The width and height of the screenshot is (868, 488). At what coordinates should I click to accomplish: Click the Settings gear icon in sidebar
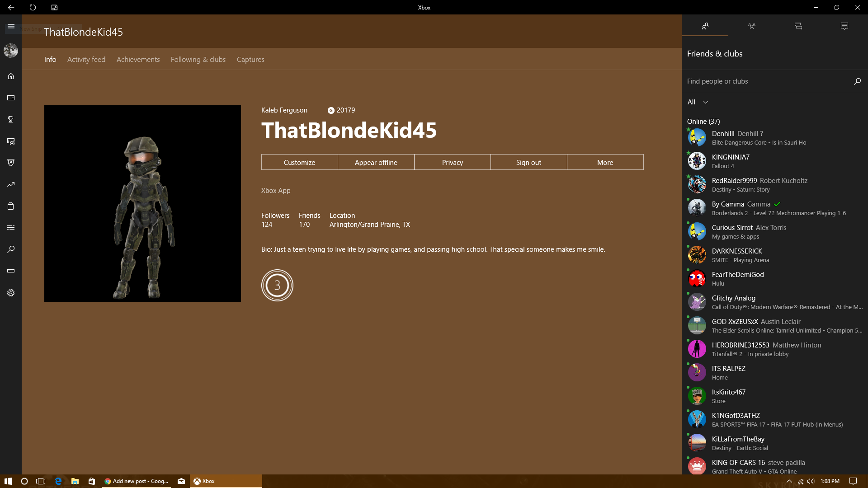pos(11,292)
